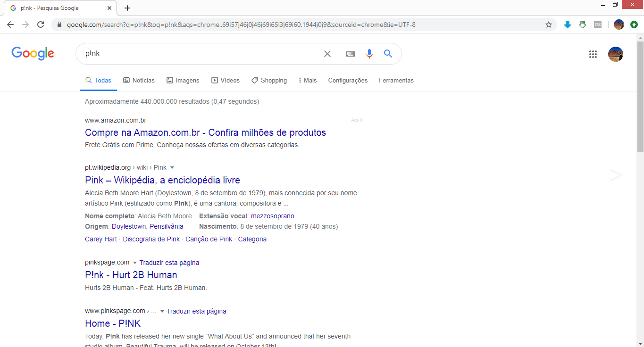Open the on-screen keyboard icon

(351, 54)
